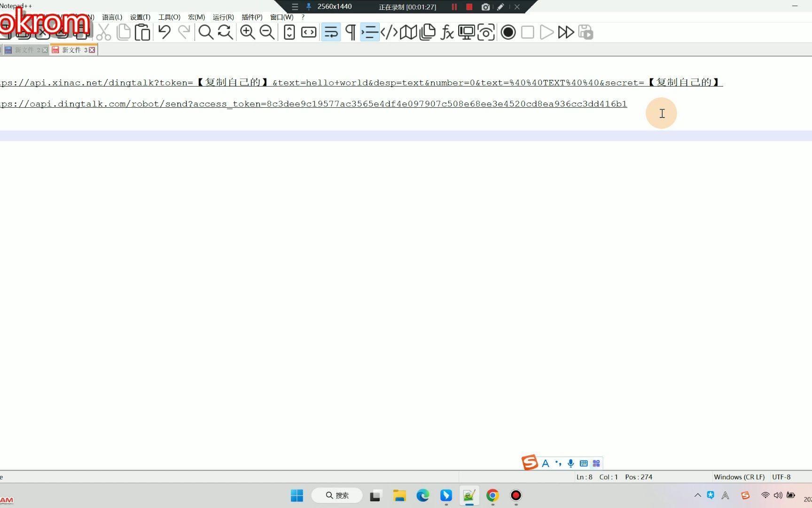Zoom out with the minus magnifier
This screenshot has height=508, width=812.
click(267, 32)
